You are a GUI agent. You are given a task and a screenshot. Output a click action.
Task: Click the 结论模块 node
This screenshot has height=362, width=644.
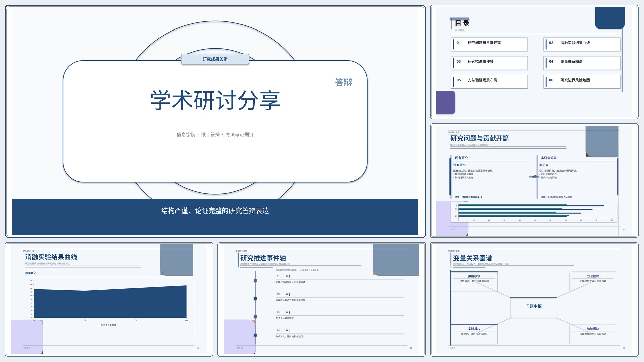click(x=593, y=334)
